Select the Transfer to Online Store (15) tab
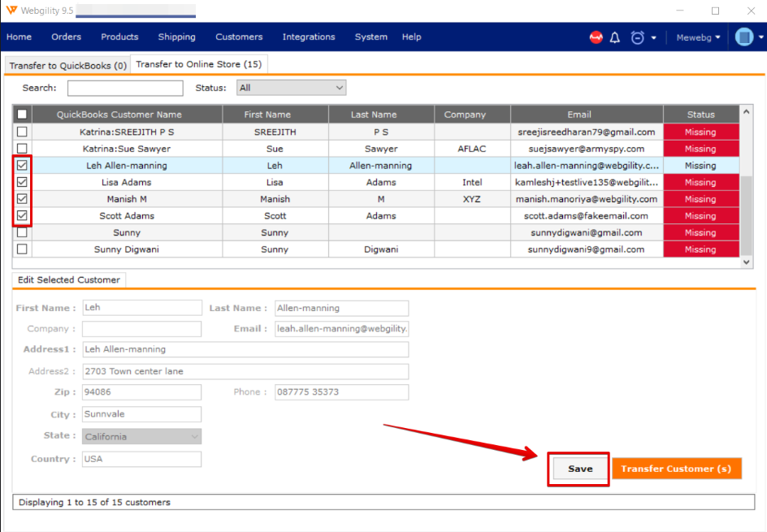The width and height of the screenshot is (767, 532). tap(199, 64)
